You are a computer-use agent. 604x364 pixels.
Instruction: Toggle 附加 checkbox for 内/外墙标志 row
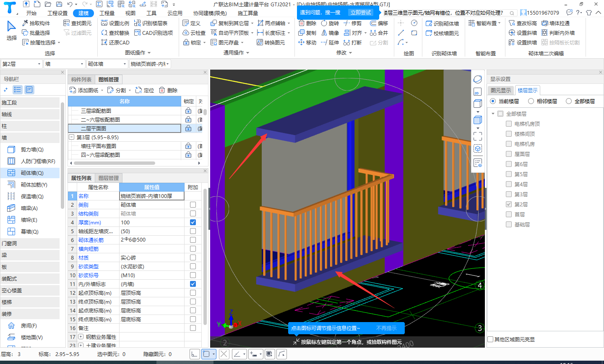(x=193, y=284)
